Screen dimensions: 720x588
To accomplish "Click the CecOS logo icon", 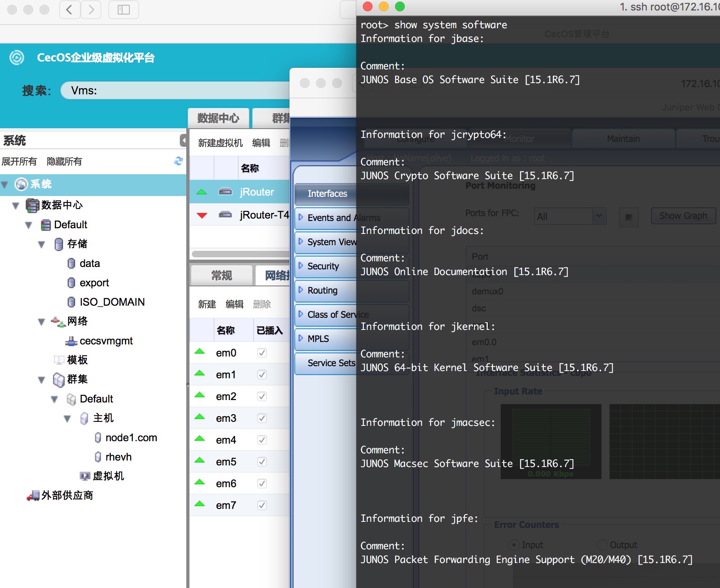I will [x=17, y=58].
